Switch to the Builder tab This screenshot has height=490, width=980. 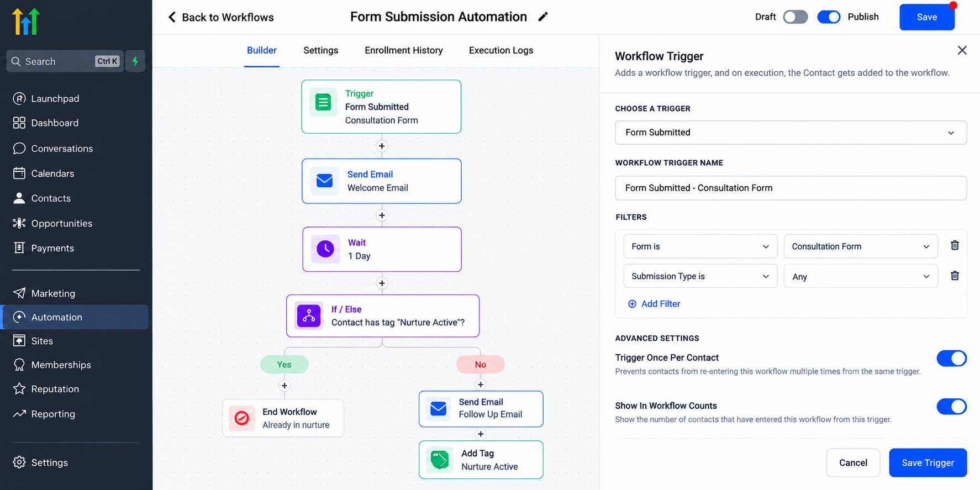262,50
